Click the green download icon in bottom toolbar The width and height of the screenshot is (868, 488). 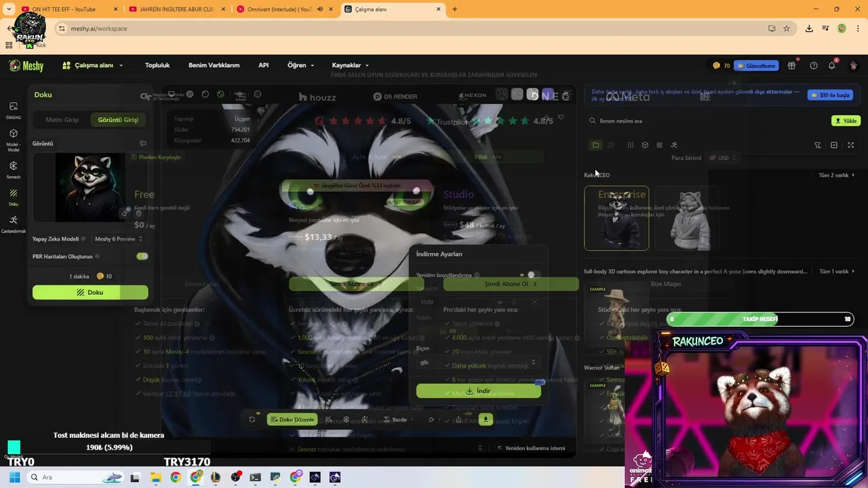tap(486, 420)
